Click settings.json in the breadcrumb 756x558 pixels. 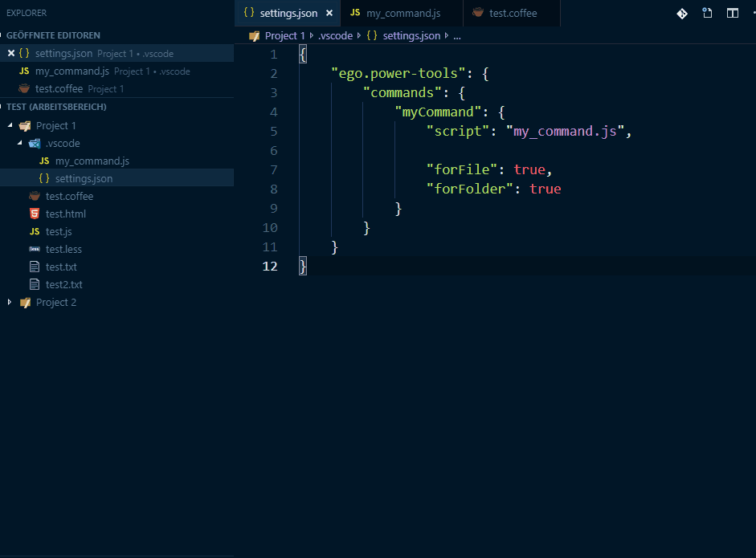411,35
